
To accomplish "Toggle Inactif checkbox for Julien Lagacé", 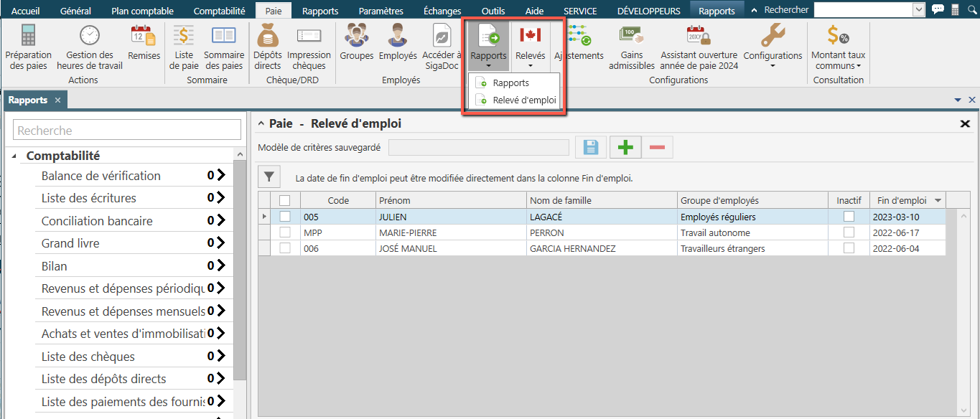I will coord(849,217).
